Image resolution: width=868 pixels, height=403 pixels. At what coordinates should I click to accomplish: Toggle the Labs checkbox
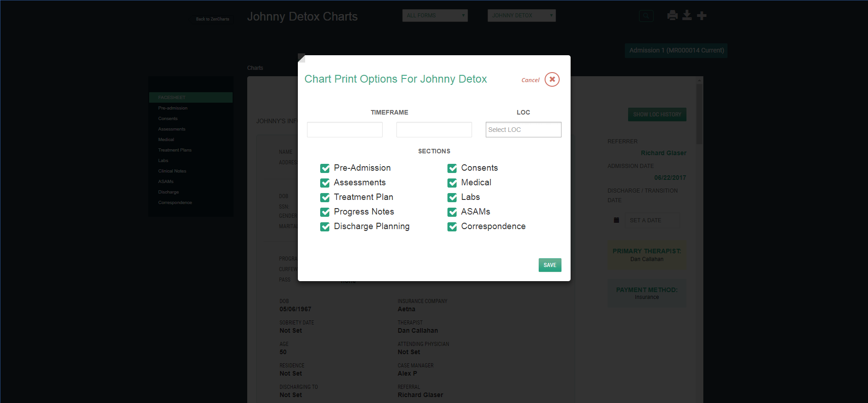tap(452, 198)
